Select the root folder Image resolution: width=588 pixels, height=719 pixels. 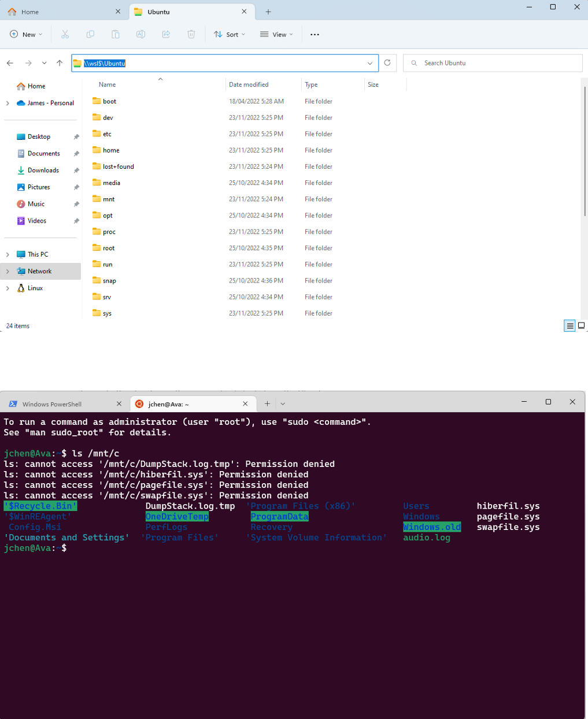click(x=109, y=248)
